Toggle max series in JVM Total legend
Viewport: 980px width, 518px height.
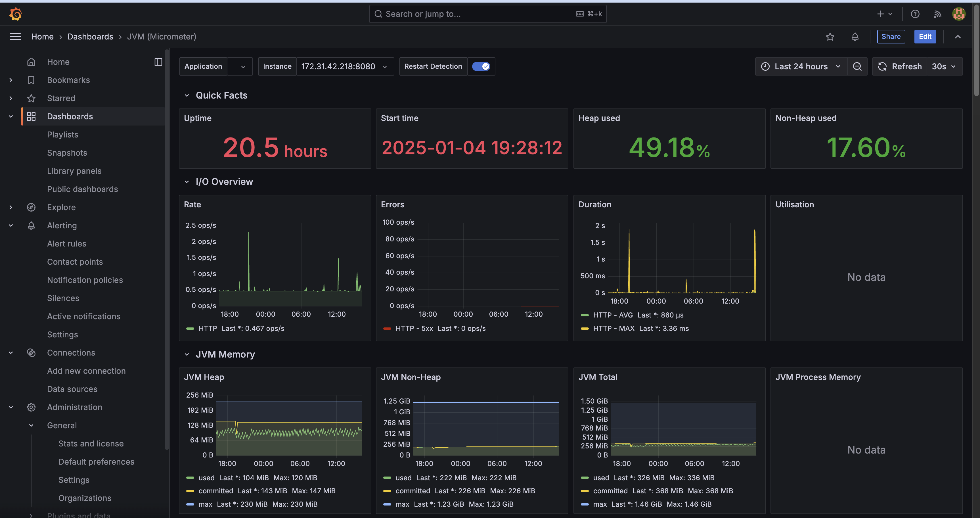click(x=600, y=504)
